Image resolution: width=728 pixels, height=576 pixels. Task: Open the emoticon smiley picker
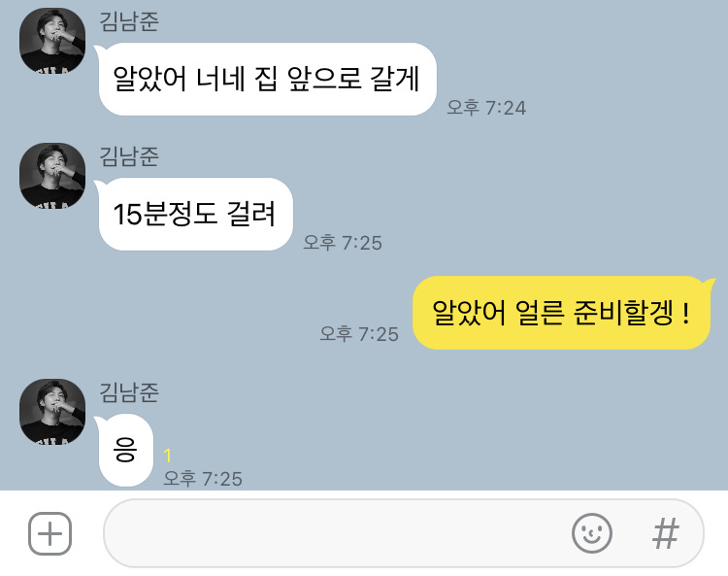coord(591,533)
